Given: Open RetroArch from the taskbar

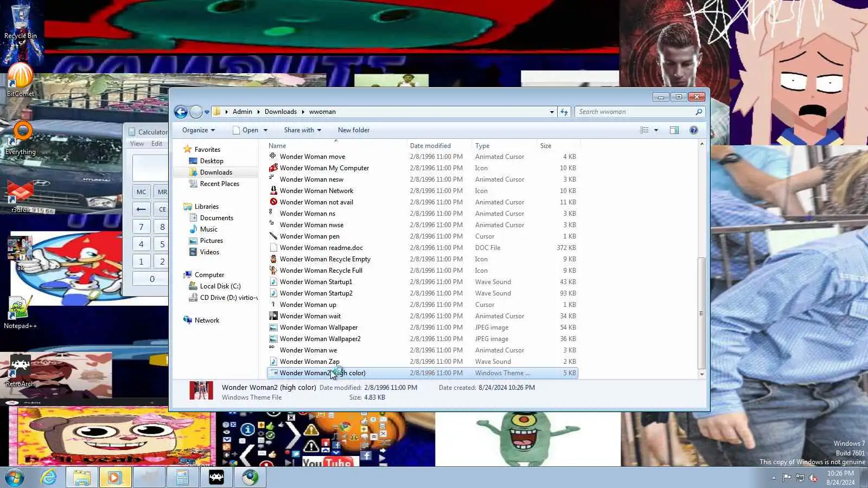Looking at the screenshot, I should tap(216, 478).
